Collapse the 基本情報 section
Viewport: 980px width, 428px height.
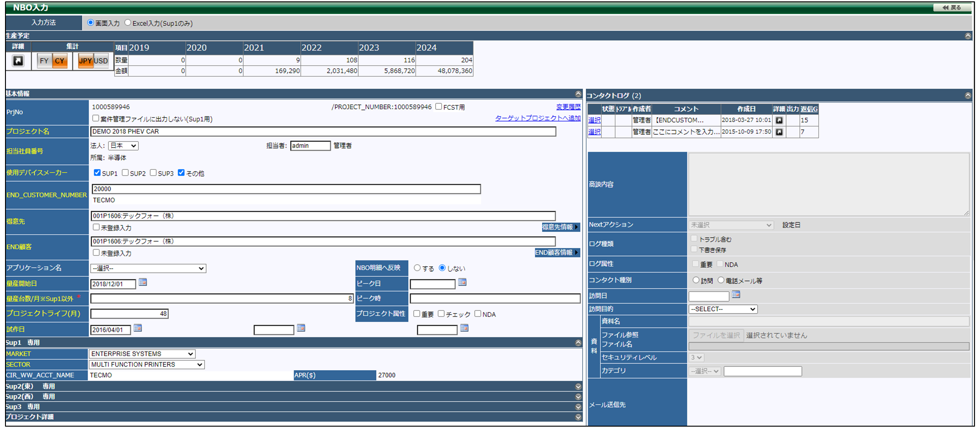pyautogui.click(x=578, y=94)
